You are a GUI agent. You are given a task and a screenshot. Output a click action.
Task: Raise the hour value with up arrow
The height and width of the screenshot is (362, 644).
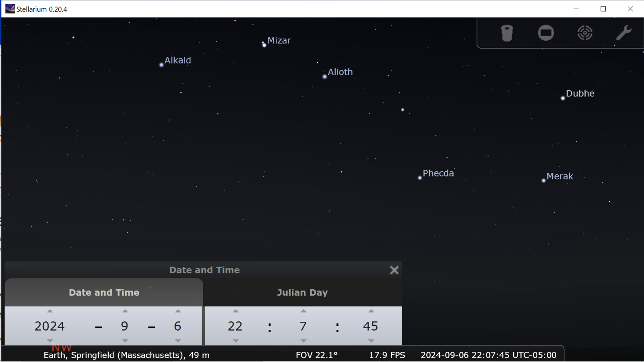(236, 311)
